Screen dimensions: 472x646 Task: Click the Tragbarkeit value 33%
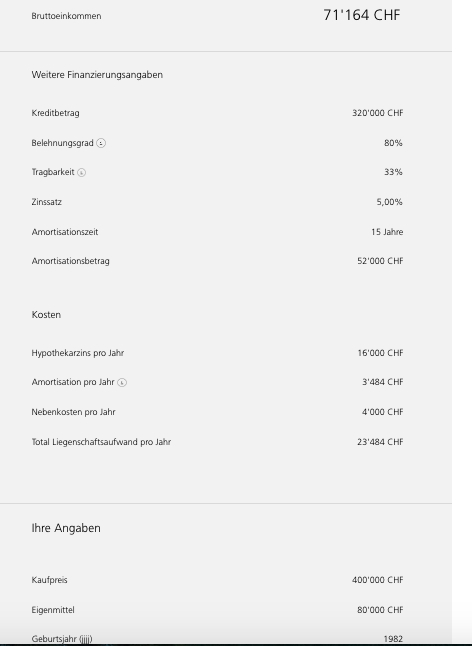393,172
